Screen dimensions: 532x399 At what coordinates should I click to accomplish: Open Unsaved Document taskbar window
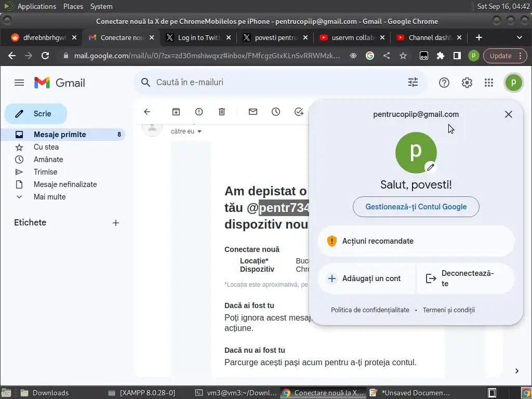[x=410, y=393]
